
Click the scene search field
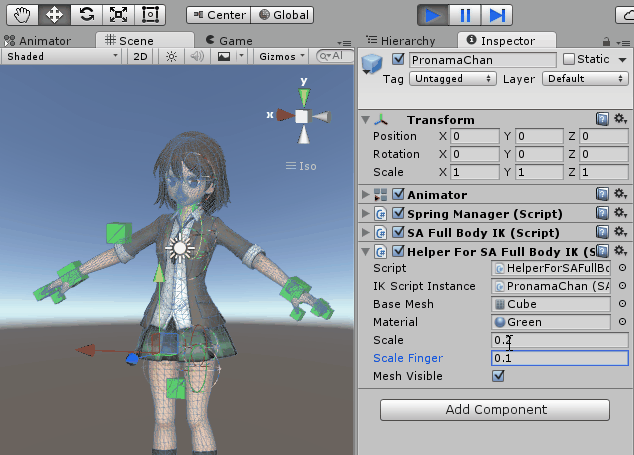[x=335, y=56]
